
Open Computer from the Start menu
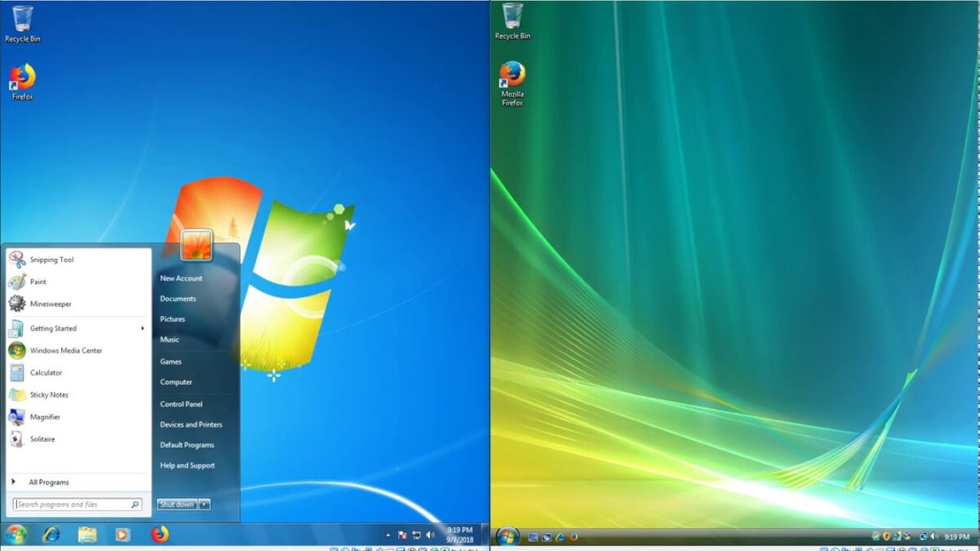click(176, 382)
